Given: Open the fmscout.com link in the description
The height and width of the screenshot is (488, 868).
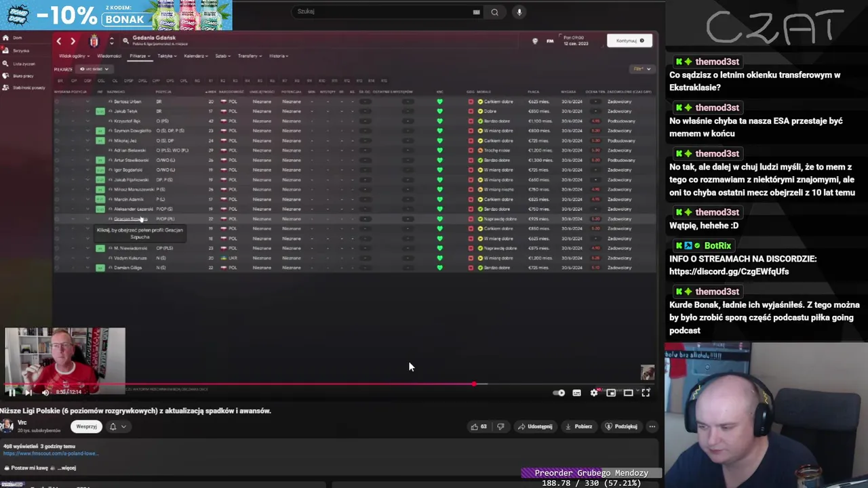Looking at the screenshot, I should point(51,453).
